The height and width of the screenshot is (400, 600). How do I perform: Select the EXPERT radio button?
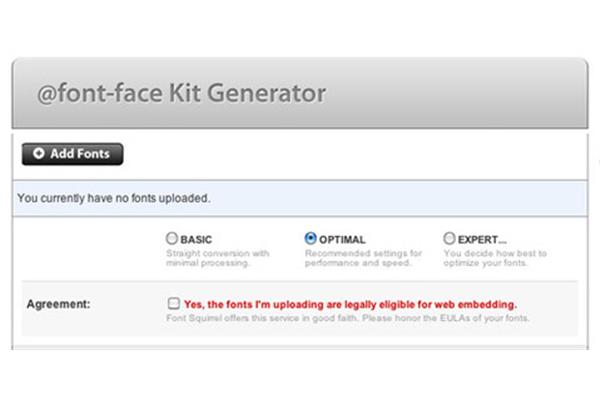(x=449, y=238)
